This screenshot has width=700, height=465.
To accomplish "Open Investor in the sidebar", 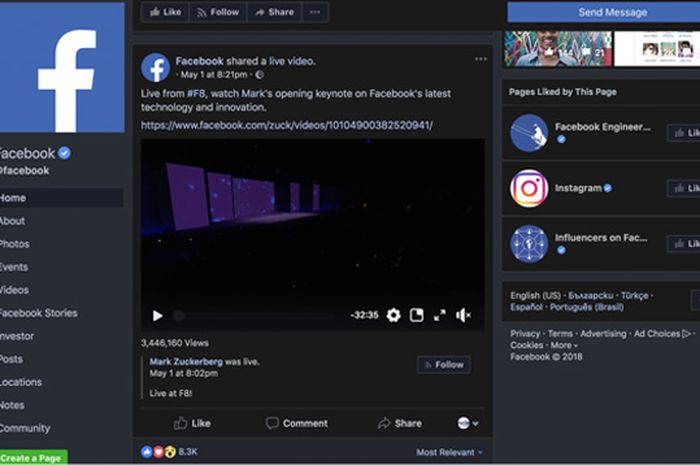I will pos(17,336).
